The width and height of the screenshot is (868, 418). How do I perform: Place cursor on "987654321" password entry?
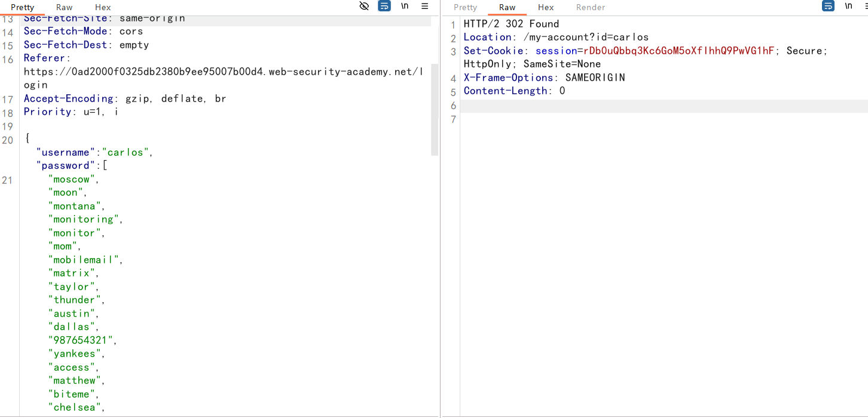81,340
